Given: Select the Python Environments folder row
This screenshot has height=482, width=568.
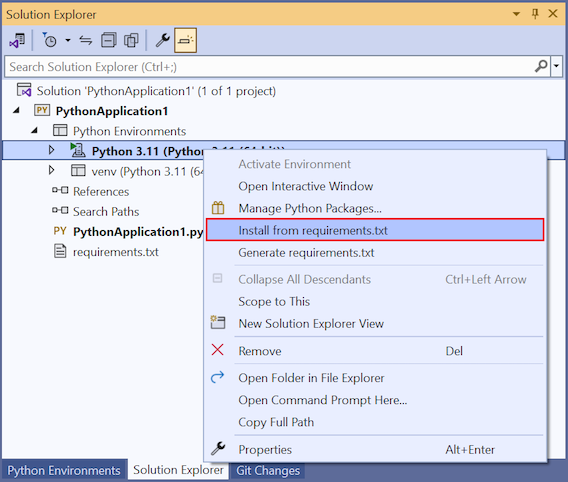Looking at the screenshot, I should 129,131.
